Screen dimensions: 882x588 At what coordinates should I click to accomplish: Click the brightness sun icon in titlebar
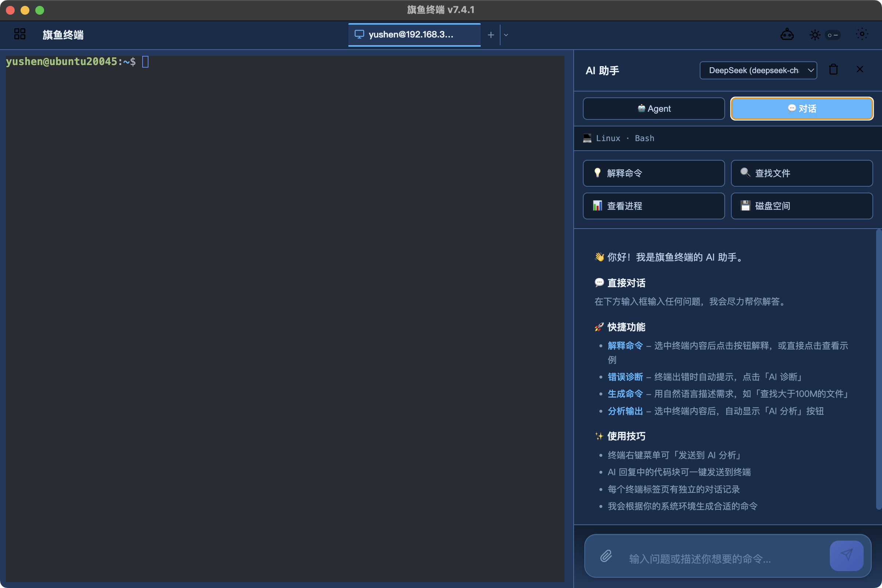pyautogui.click(x=814, y=35)
